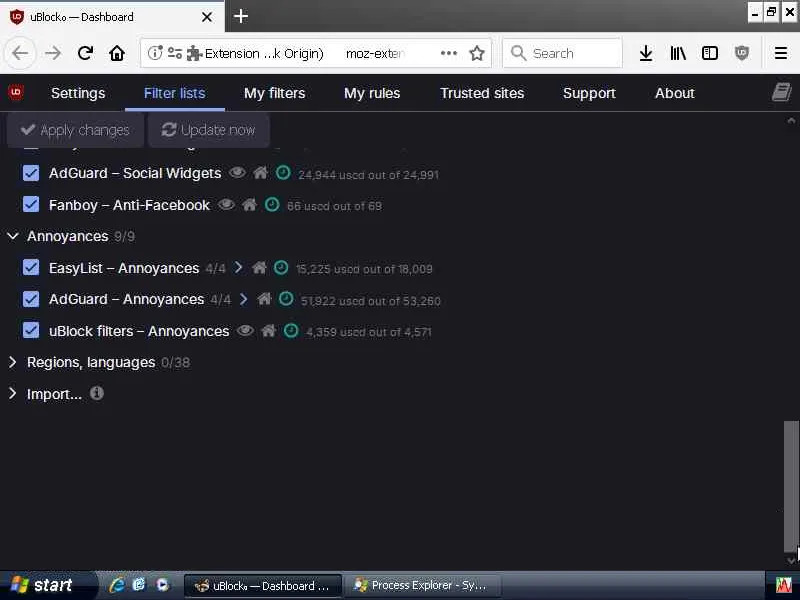
Task: Switch to the Settings tab
Action: pos(78,93)
